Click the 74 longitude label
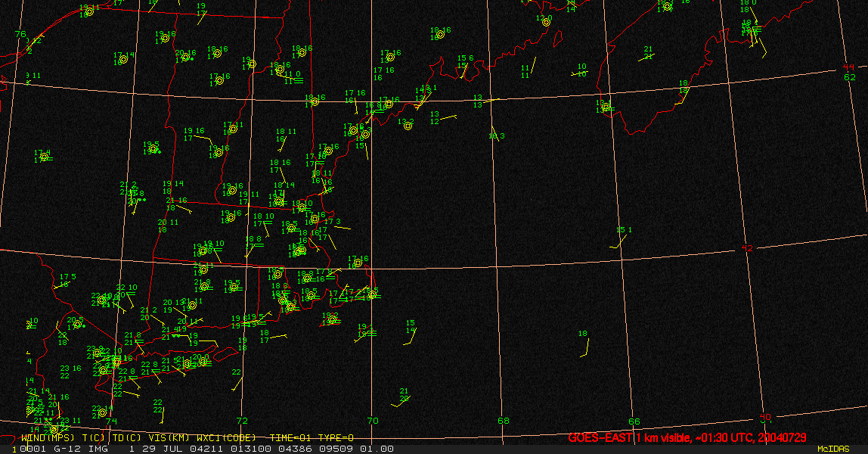Screen dimensions: 868x454 (111, 421)
